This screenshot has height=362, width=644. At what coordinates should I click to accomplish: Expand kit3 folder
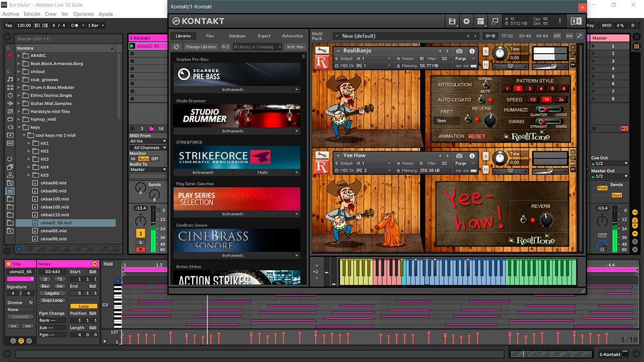click(x=30, y=159)
